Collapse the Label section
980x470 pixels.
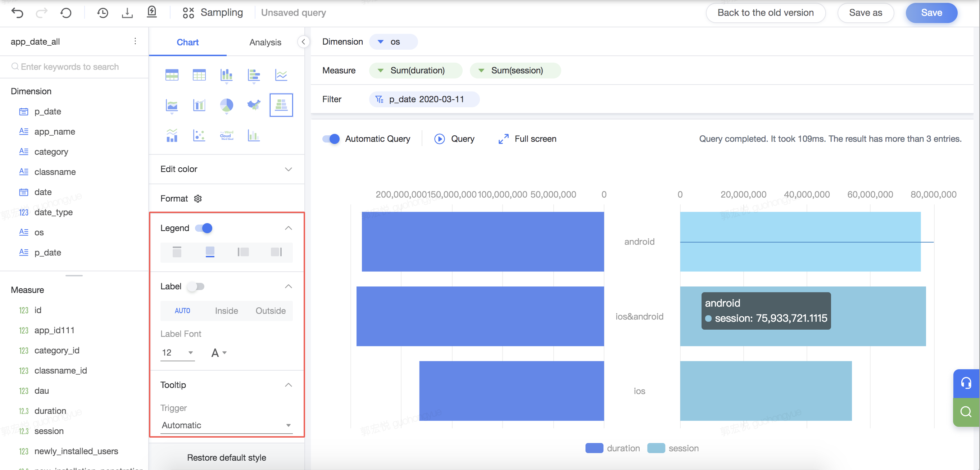coord(289,286)
